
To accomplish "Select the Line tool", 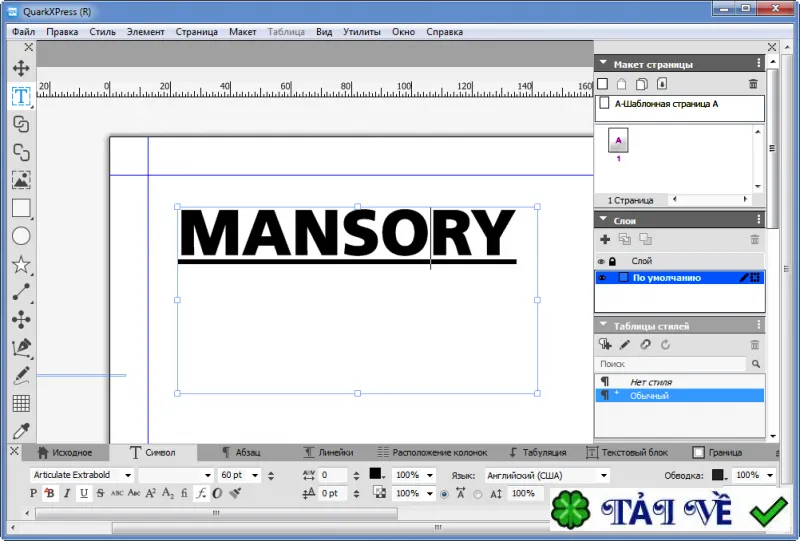I will pos(21,292).
